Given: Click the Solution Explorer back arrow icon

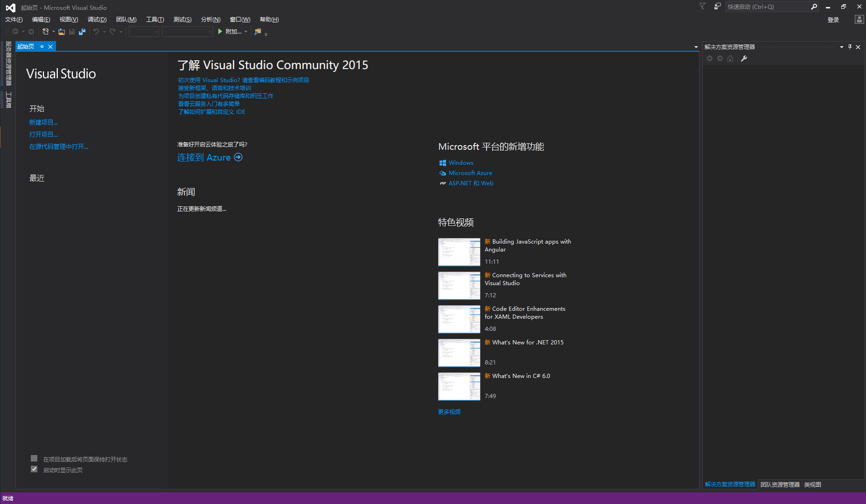Looking at the screenshot, I should click(710, 58).
